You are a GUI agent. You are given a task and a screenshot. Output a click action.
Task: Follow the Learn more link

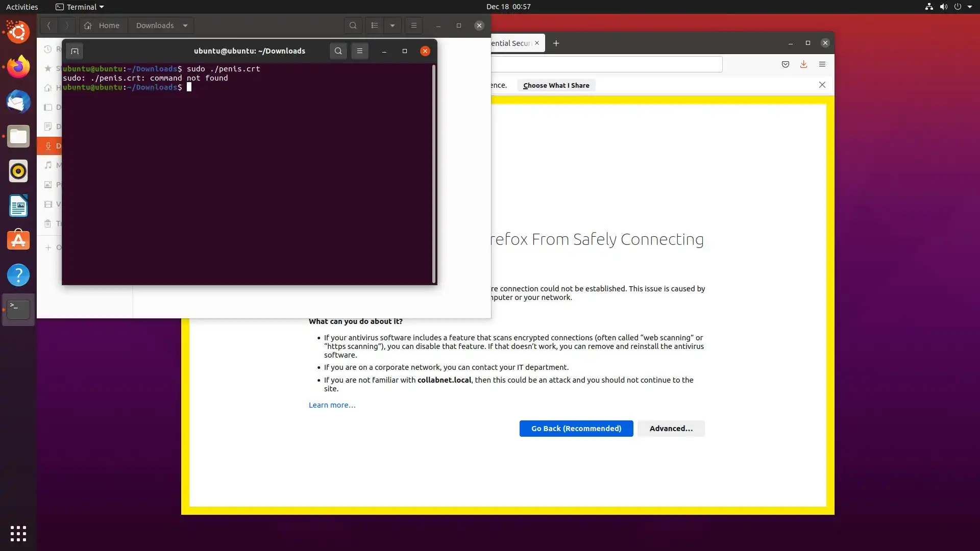pyautogui.click(x=332, y=405)
